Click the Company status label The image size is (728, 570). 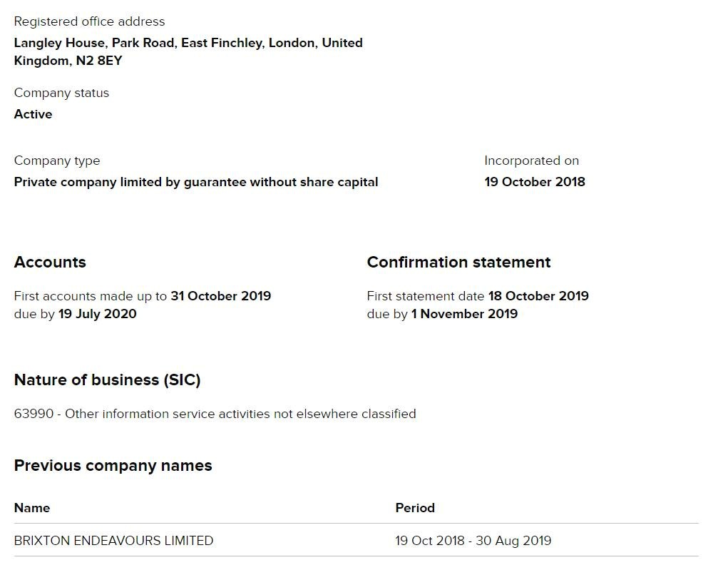point(61,93)
